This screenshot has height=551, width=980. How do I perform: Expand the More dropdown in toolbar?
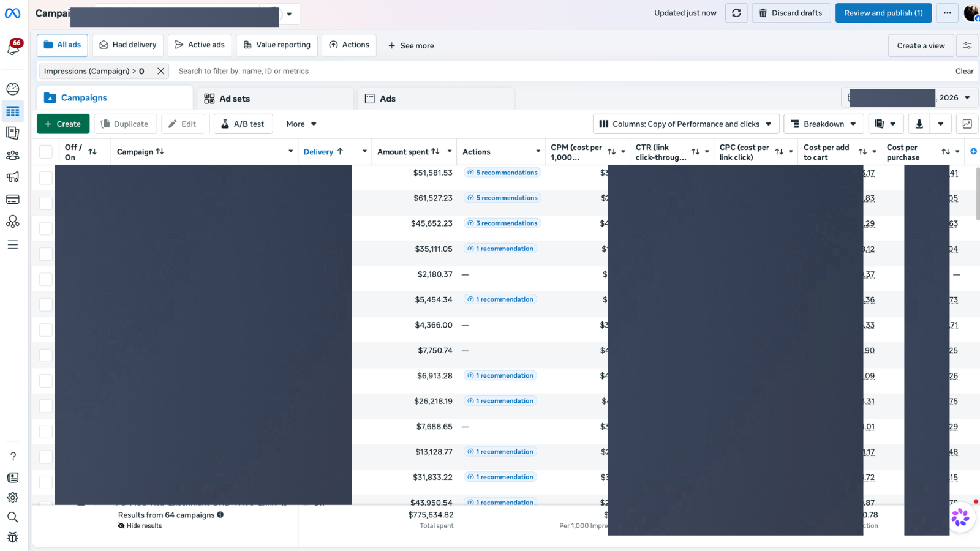point(301,124)
